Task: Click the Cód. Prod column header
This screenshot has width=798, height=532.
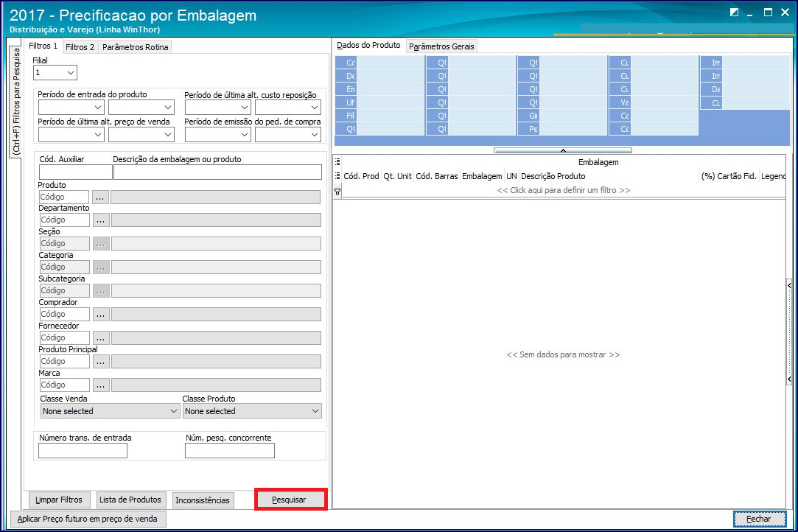Action: pos(361,176)
